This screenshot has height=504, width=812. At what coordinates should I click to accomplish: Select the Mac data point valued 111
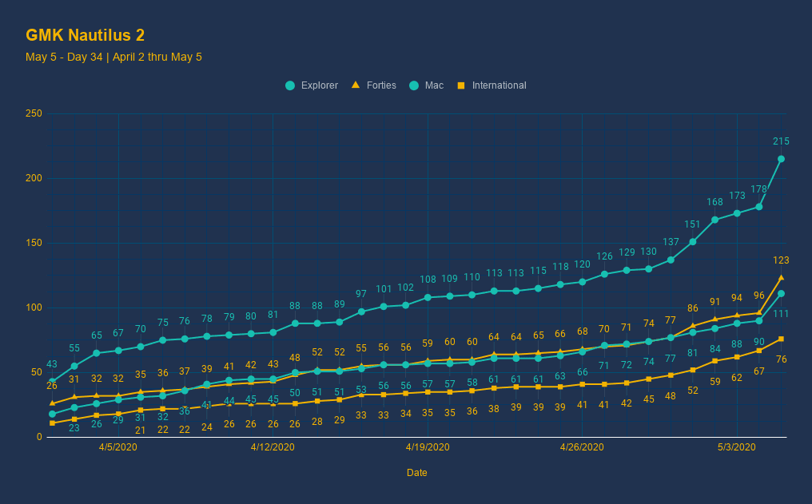click(781, 294)
